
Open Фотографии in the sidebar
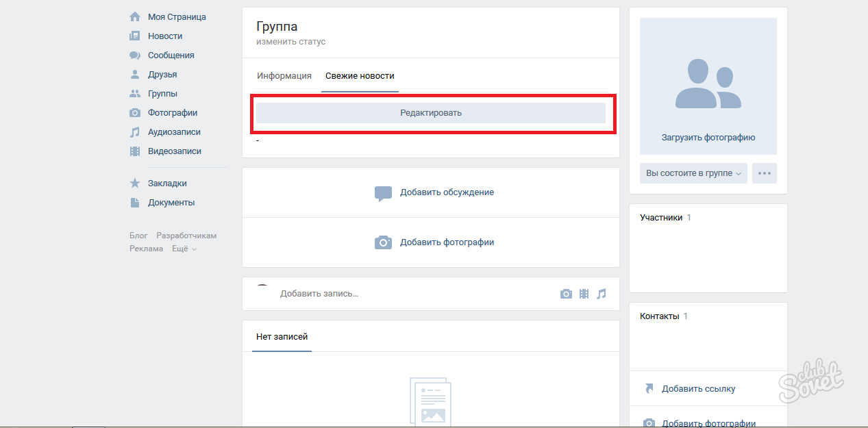[173, 113]
